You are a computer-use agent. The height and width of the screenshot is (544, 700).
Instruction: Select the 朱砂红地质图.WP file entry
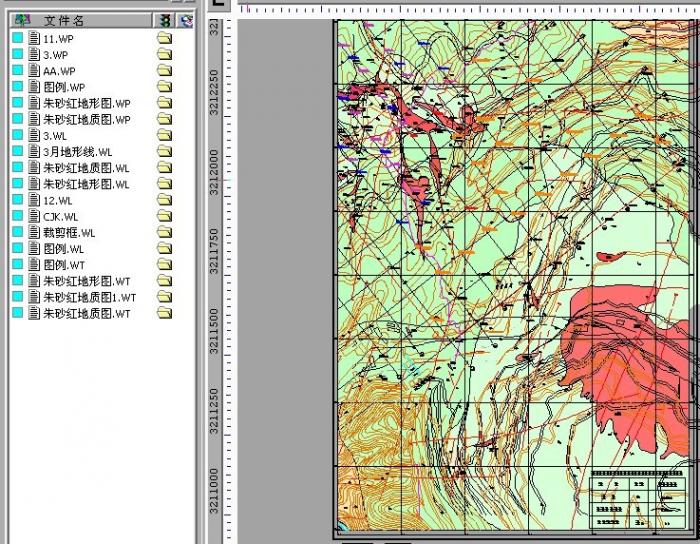(x=86, y=119)
